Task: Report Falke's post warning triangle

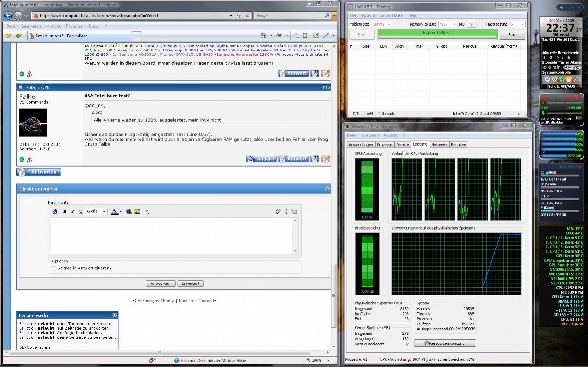Action: [30, 160]
